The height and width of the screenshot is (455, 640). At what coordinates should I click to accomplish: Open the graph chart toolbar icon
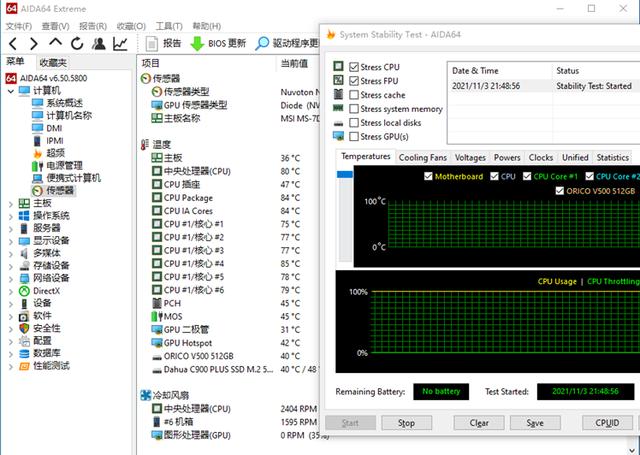pyautogui.click(x=120, y=44)
